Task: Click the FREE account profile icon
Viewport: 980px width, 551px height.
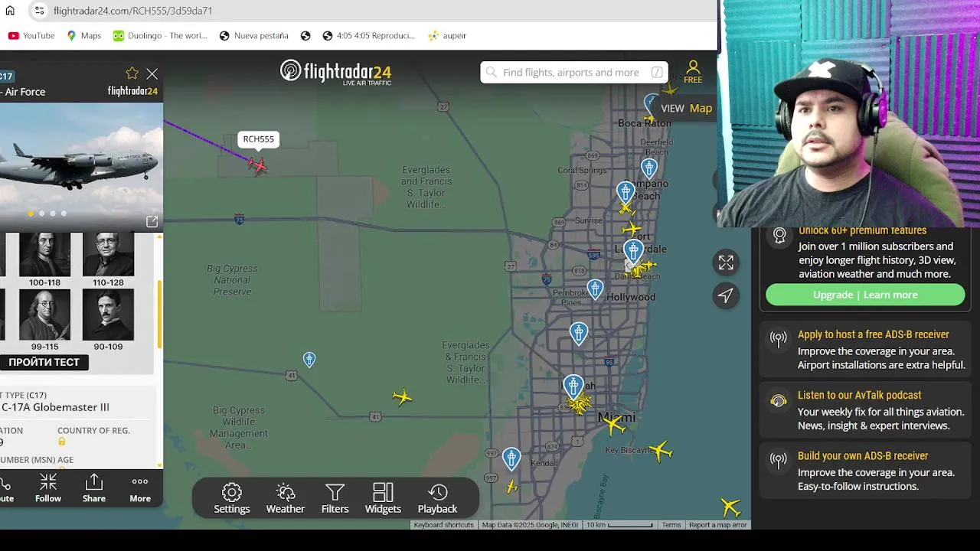Action: point(693,72)
